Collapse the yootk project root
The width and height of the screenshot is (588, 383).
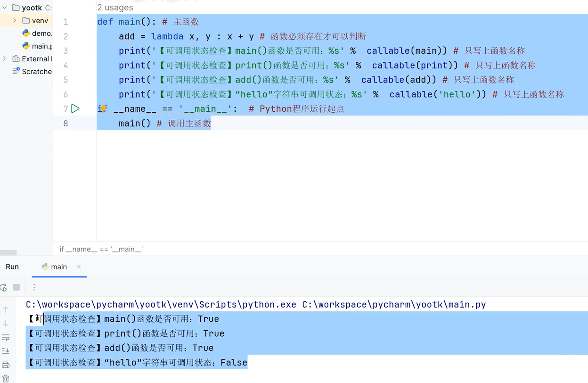(5, 8)
